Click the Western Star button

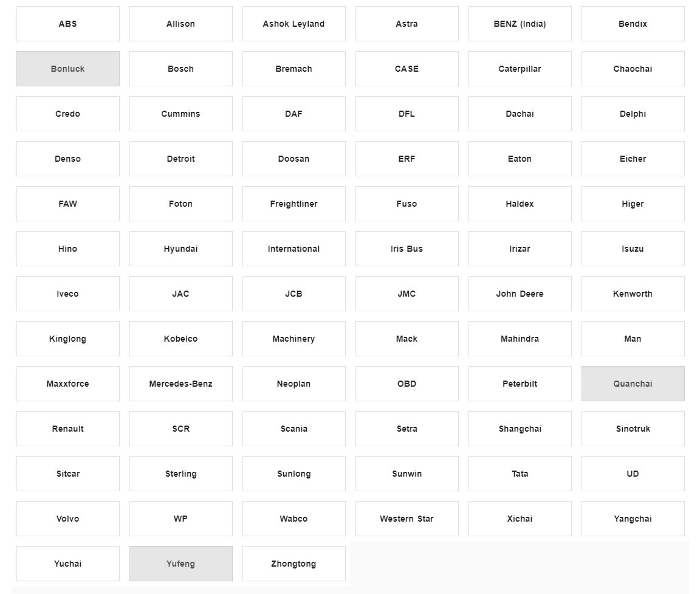coord(407,519)
